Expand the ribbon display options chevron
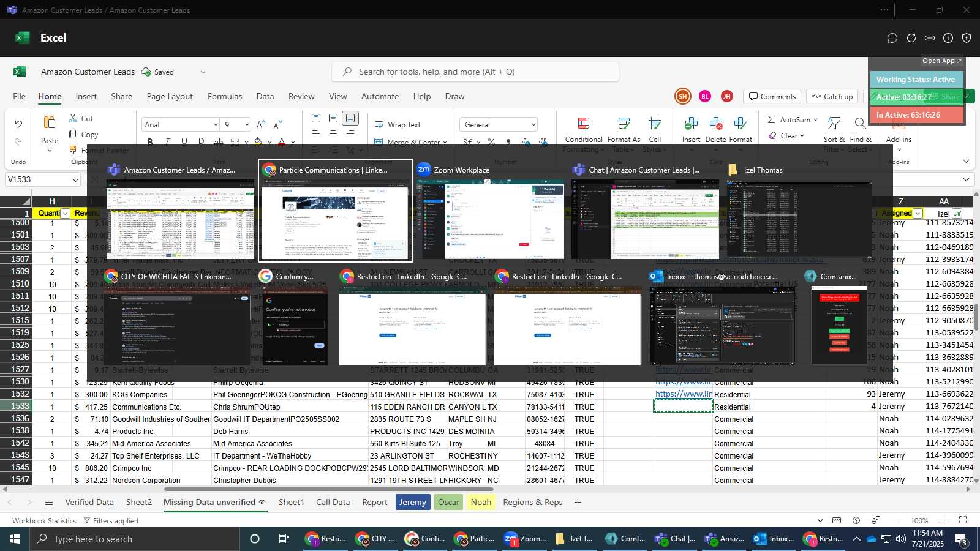 966,162
